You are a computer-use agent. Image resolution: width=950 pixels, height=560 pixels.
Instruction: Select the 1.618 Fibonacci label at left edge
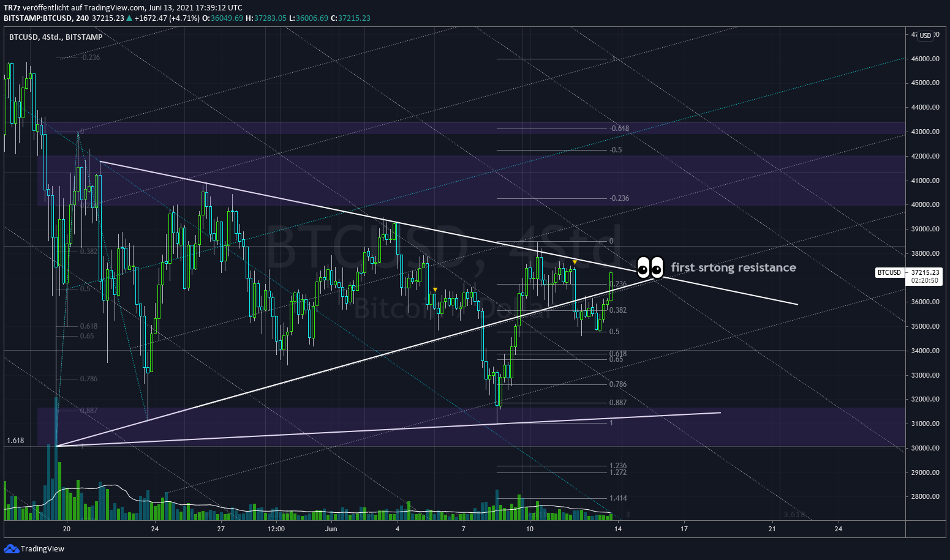pyautogui.click(x=15, y=440)
